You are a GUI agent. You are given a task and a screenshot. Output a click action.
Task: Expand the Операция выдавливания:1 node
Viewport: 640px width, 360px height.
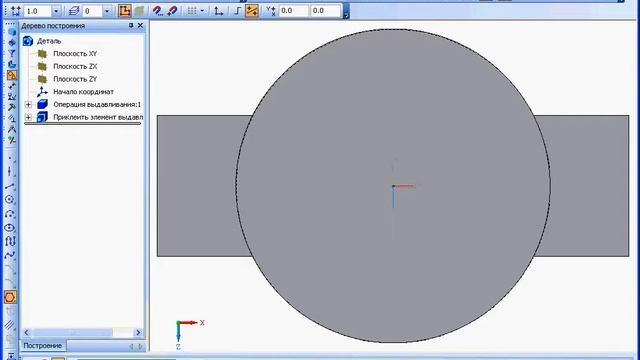point(28,105)
